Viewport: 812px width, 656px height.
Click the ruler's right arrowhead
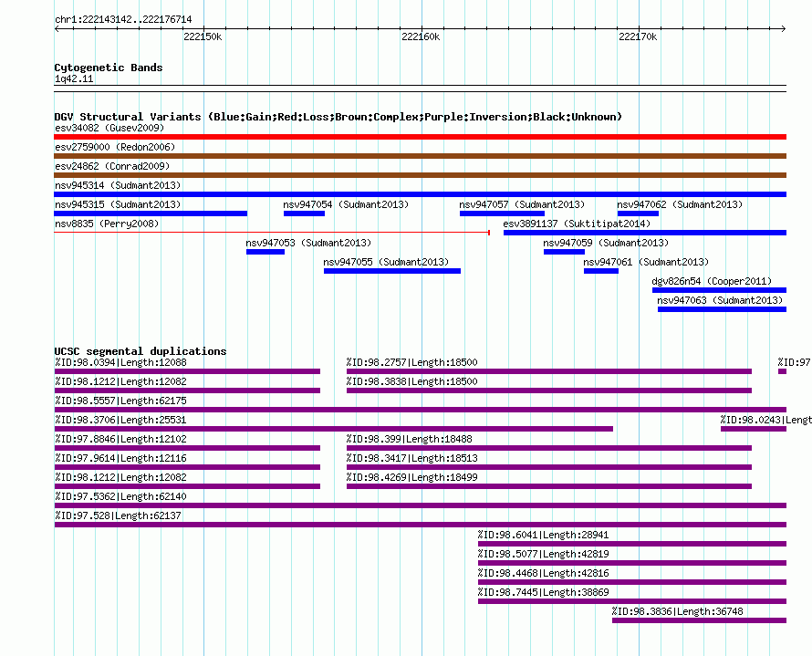(x=784, y=28)
